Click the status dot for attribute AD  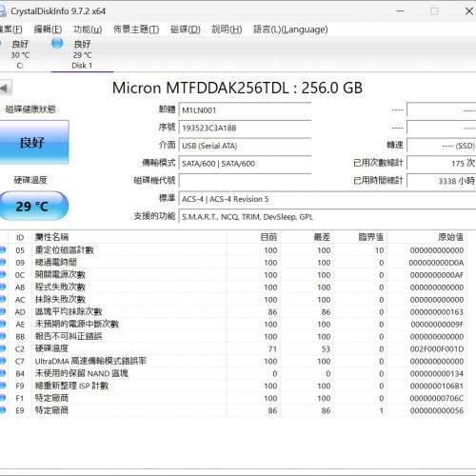tap(3, 311)
